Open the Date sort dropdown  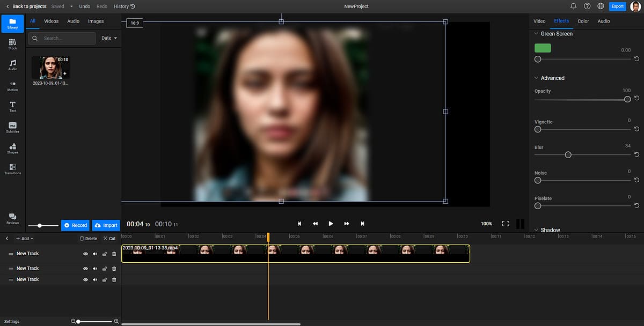(109, 38)
